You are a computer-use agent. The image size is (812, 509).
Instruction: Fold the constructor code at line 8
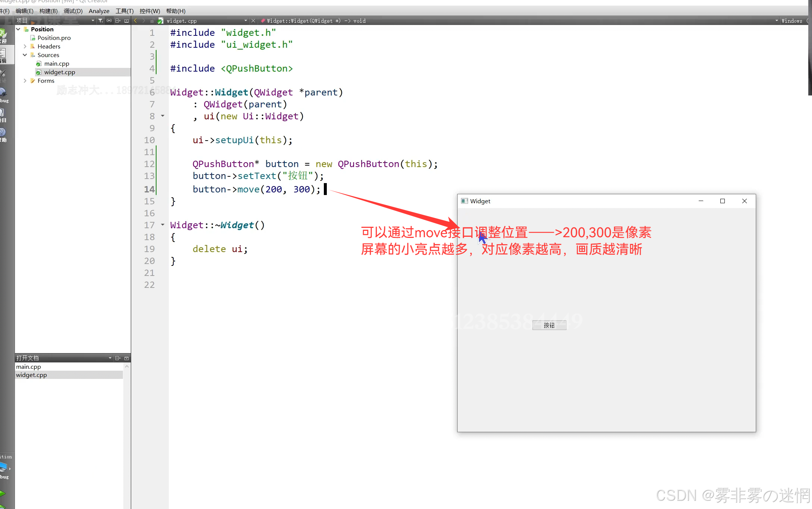162,116
